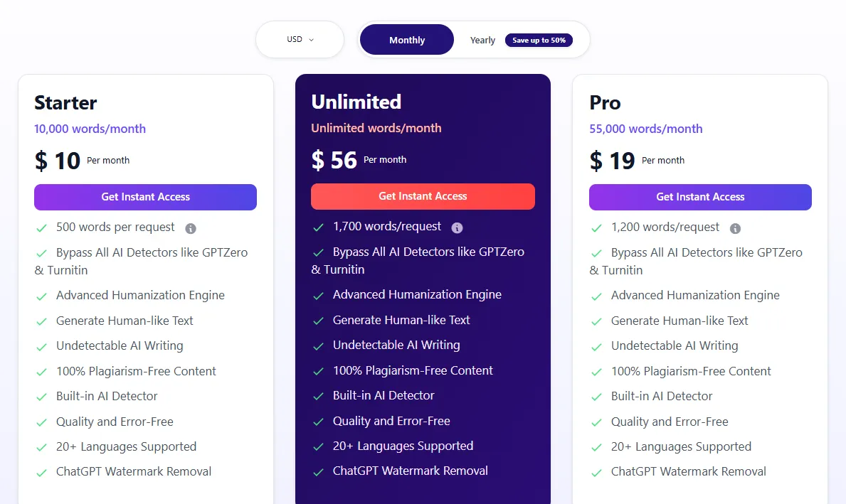Click checkmark beside Unlimited's 100% Plagiarism-Free Content
Image resolution: width=846 pixels, height=504 pixels.
coord(318,371)
